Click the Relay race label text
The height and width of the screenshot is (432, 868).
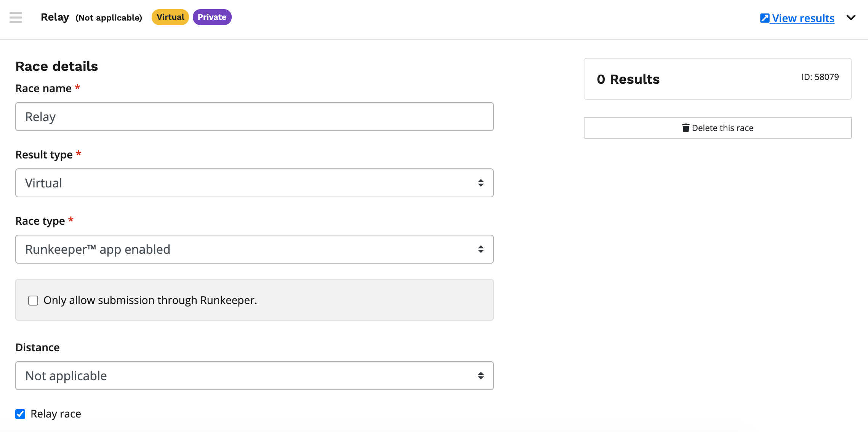pos(56,414)
